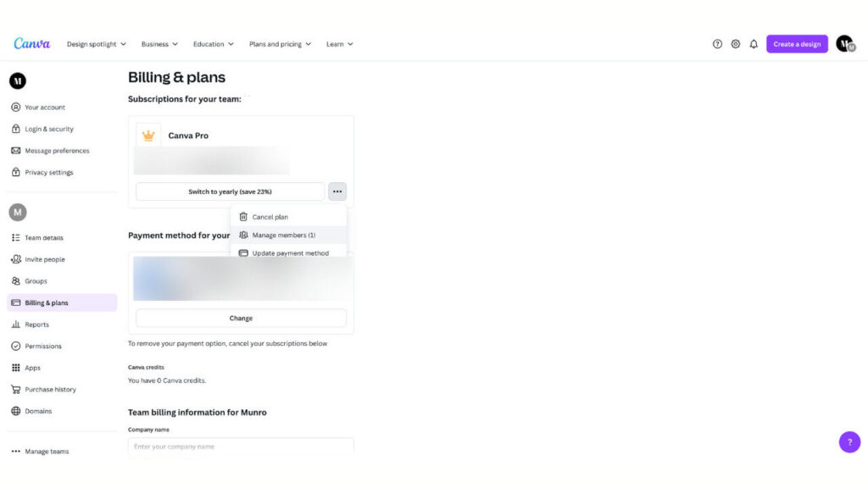Click the 'Team billing information for Munro' heading
868x488 pixels.
(197, 413)
